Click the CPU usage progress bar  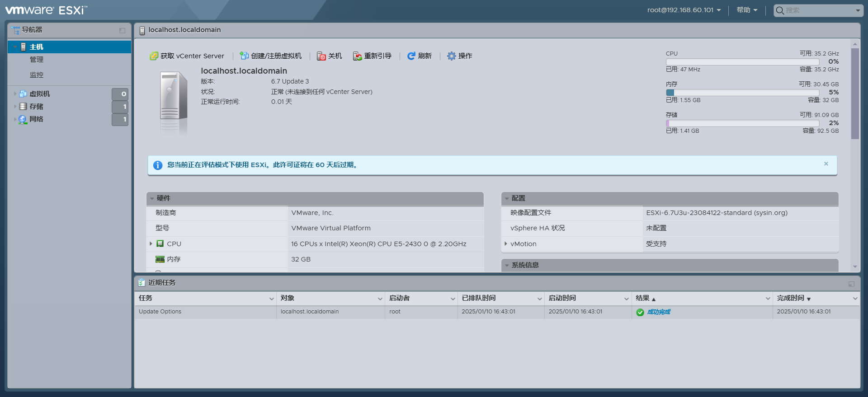742,62
